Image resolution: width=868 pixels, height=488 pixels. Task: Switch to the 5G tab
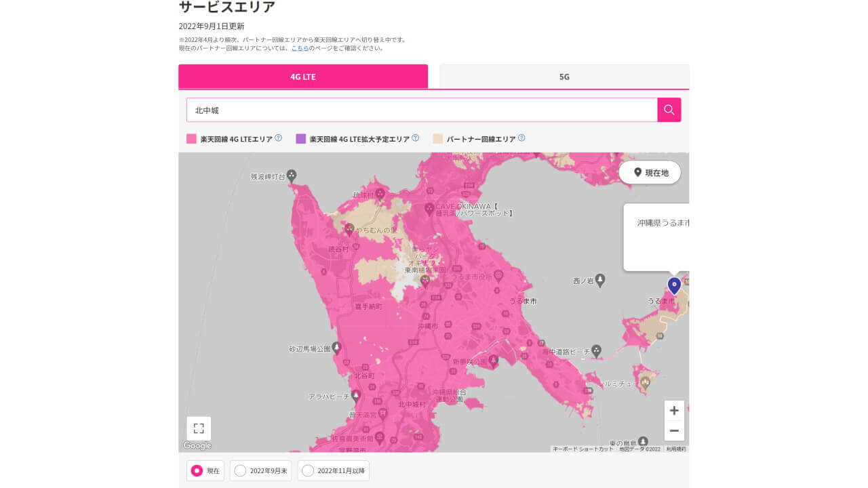click(564, 77)
